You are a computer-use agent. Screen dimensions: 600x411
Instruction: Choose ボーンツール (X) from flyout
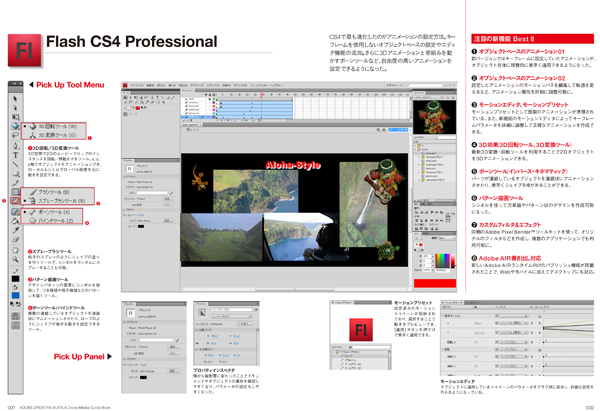pos(52,212)
